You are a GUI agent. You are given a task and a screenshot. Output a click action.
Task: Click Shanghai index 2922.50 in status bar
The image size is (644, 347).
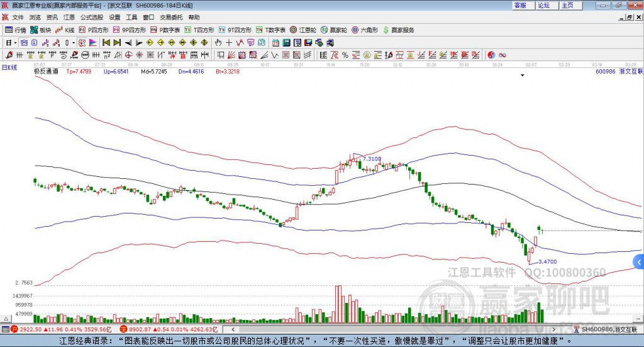point(30,329)
